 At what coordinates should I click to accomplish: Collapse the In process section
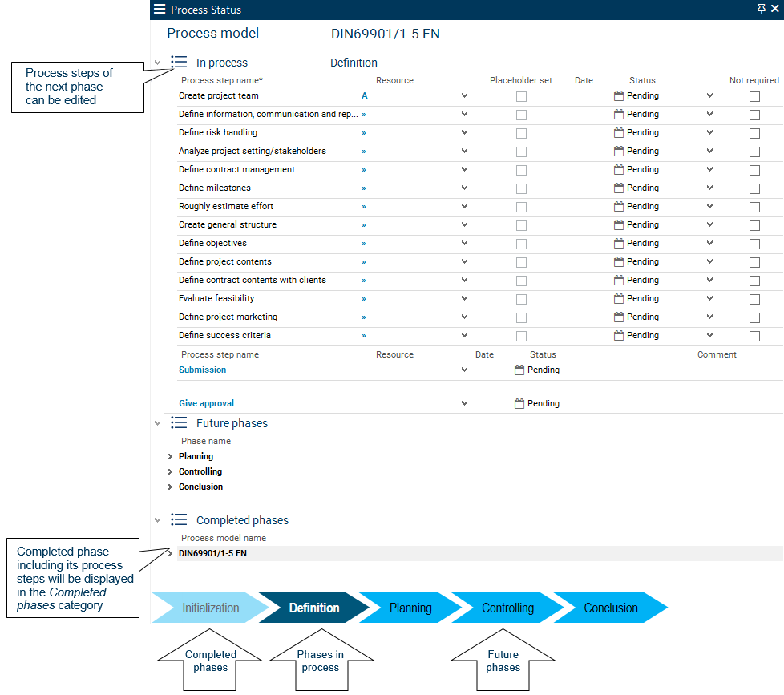point(158,63)
